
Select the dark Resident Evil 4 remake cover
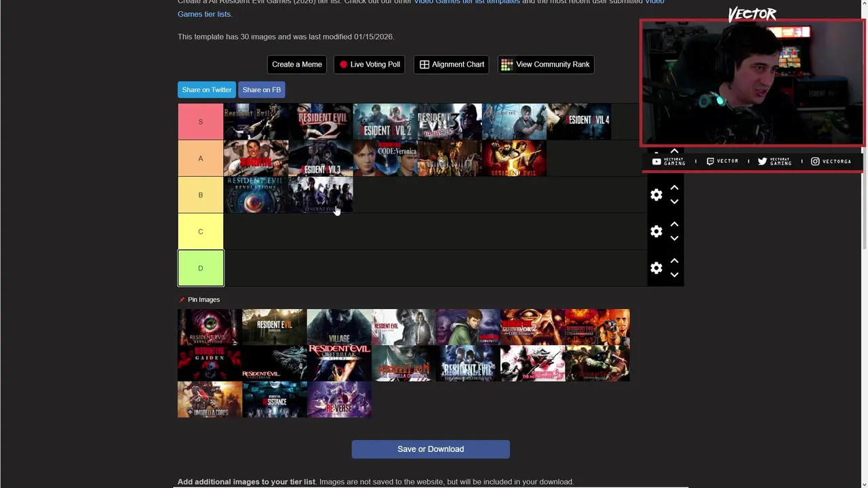point(578,121)
